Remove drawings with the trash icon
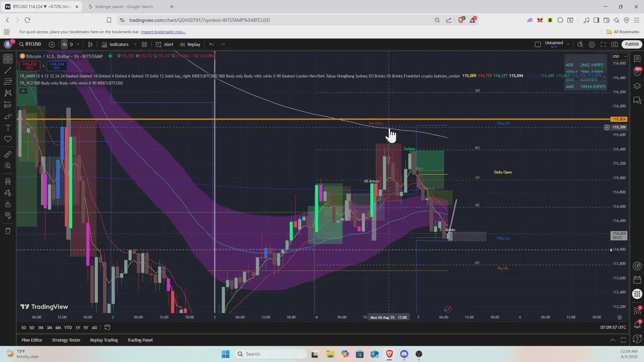The image size is (644, 362). pos(8,231)
